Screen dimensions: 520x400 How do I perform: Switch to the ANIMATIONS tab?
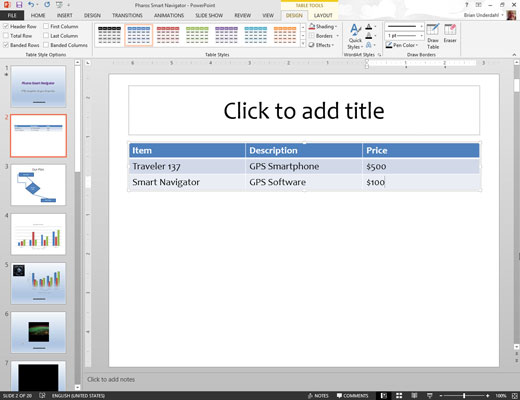point(169,15)
